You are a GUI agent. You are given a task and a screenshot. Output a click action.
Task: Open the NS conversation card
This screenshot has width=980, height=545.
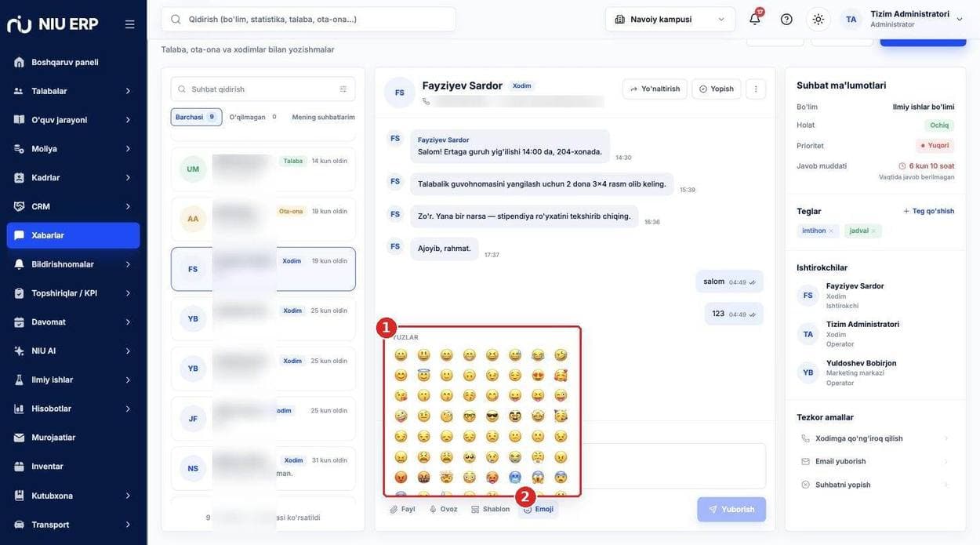pyautogui.click(x=263, y=468)
